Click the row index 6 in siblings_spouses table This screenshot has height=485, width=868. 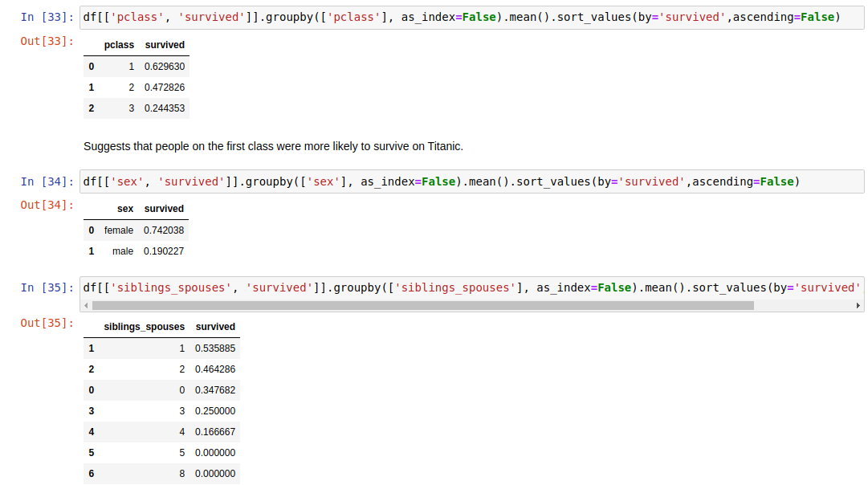[x=92, y=474]
